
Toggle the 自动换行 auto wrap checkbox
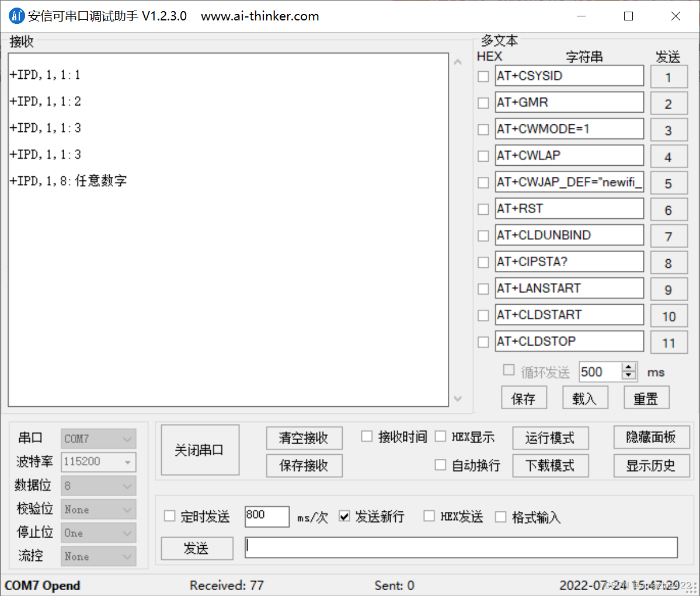[x=440, y=465]
